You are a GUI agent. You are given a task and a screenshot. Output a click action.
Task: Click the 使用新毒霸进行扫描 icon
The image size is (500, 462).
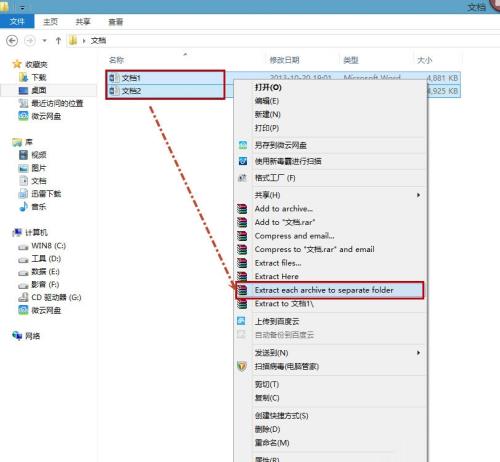pos(243,161)
